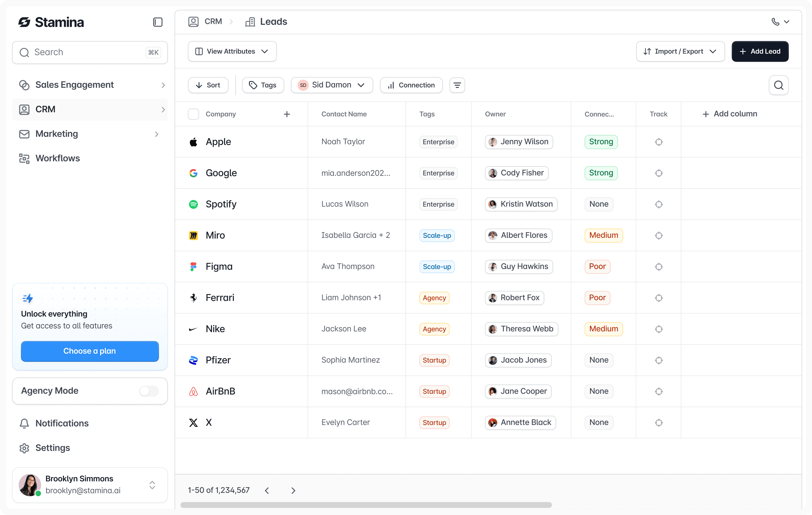This screenshot has height=515, width=812.
Task: Open Workflows in sidebar
Action: coord(58,158)
